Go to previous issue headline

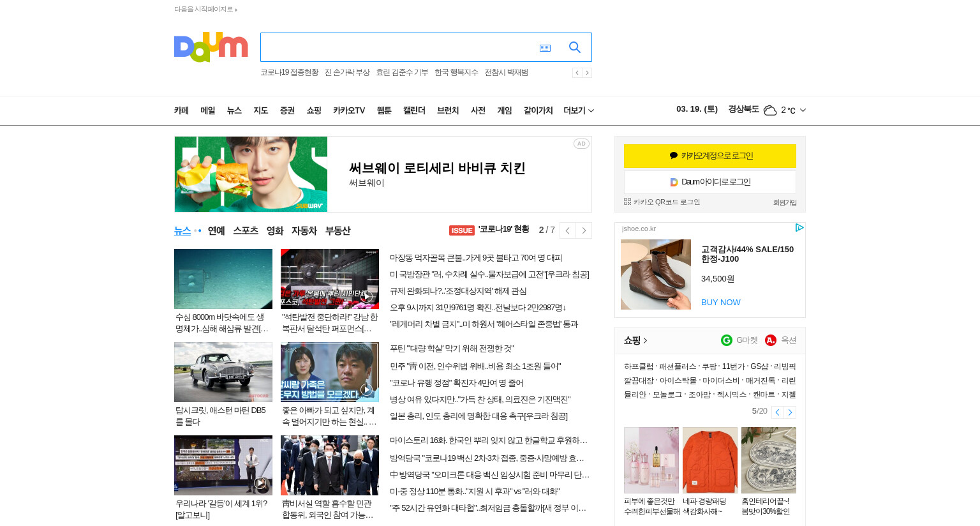pyautogui.click(x=567, y=230)
